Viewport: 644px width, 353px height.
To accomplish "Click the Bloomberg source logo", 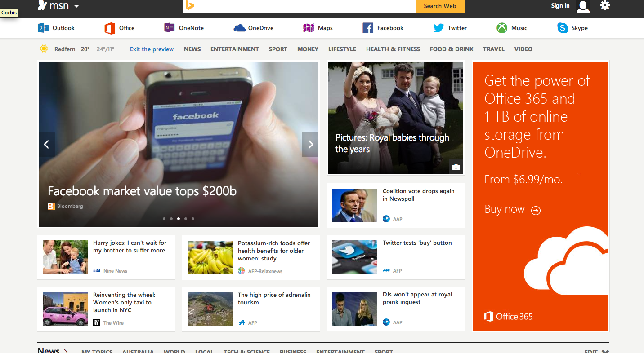I will (51, 206).
